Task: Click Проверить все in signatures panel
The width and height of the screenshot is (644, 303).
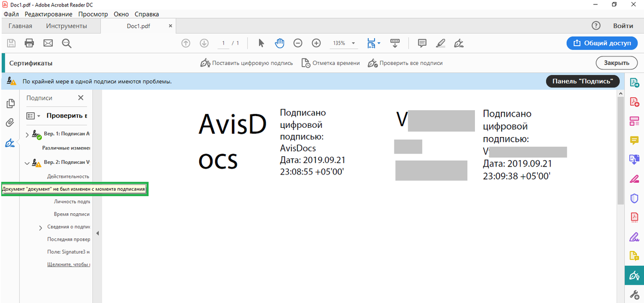Action: tap(67, 116)
